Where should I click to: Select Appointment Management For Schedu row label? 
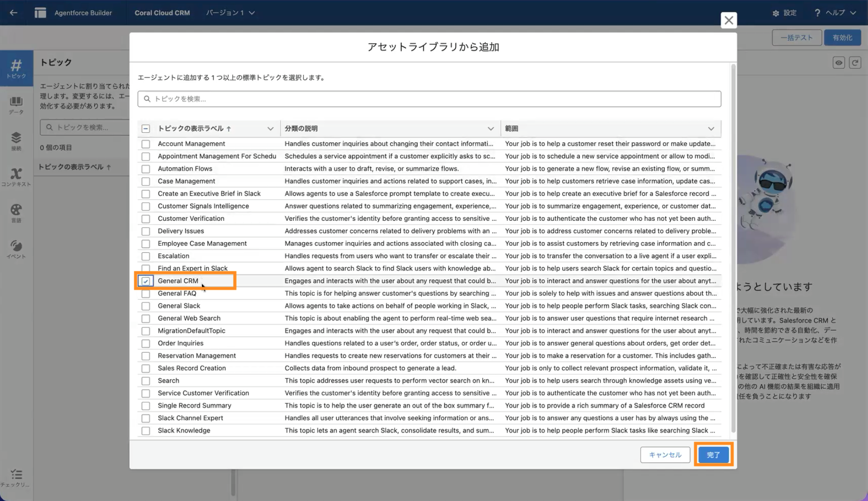pyautogui.click(x=217, y=156)
